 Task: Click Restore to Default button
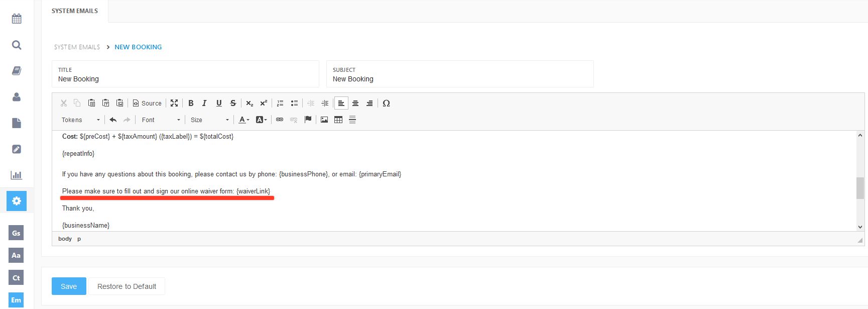tap(127, 286)
